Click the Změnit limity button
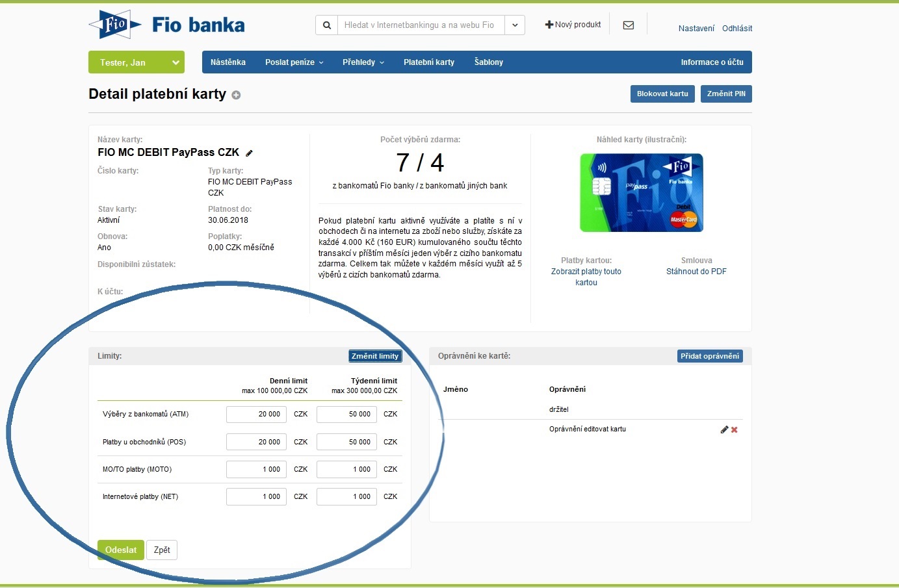The image size is (899, 588). point(375,356)
